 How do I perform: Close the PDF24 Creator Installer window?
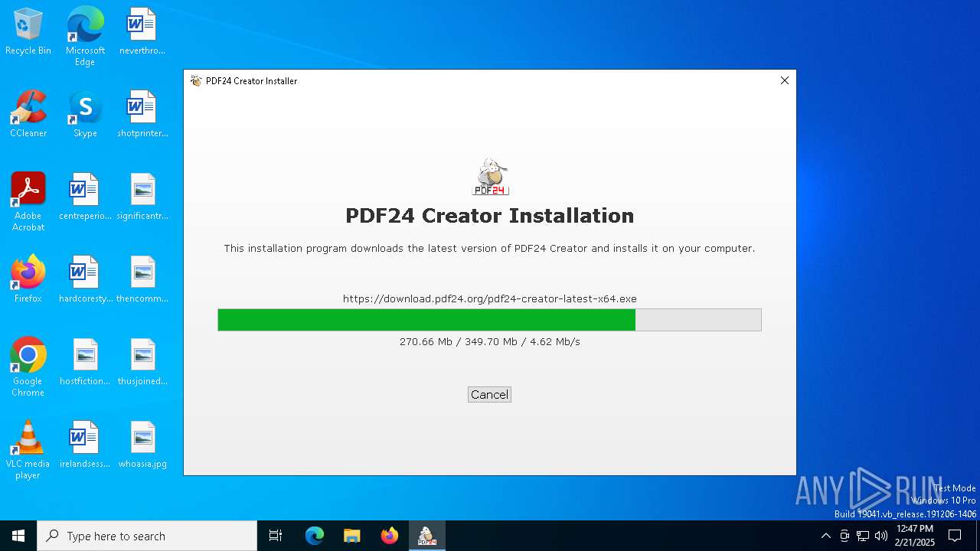(784, 80)
